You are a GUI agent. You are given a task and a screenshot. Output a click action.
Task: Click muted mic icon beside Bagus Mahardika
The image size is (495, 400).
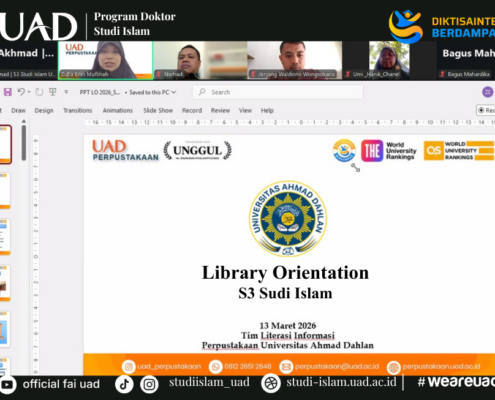[x=443, y=74]
